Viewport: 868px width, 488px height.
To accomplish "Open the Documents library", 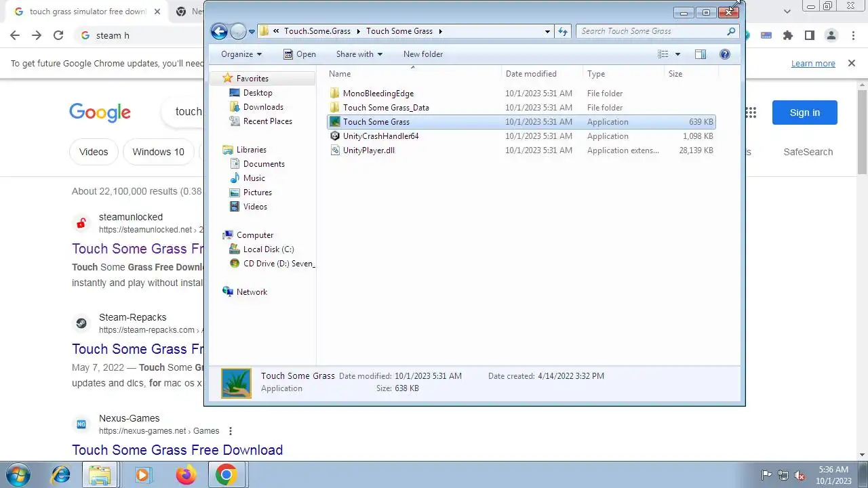I will point(264,164).
